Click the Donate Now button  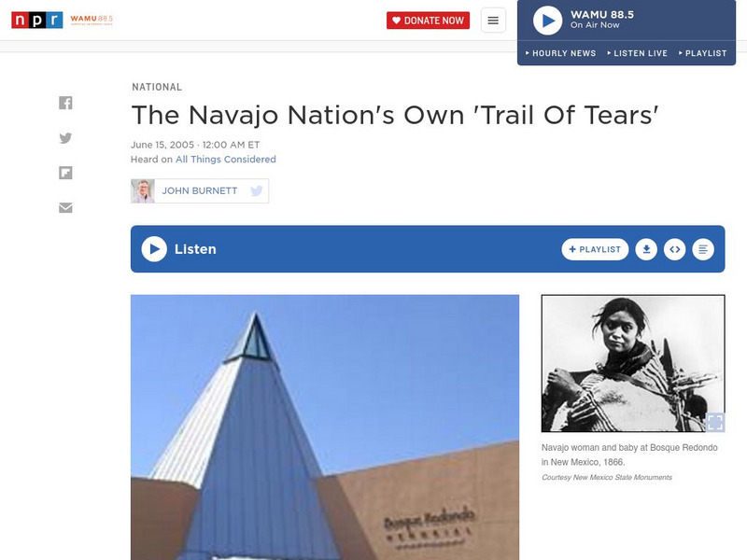[x=428, y=21]
